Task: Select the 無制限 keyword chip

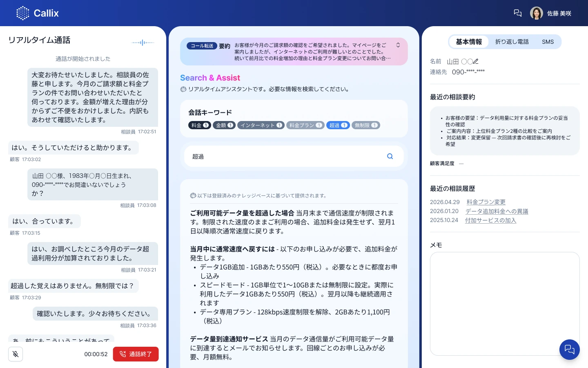Action: click(365, 125)
